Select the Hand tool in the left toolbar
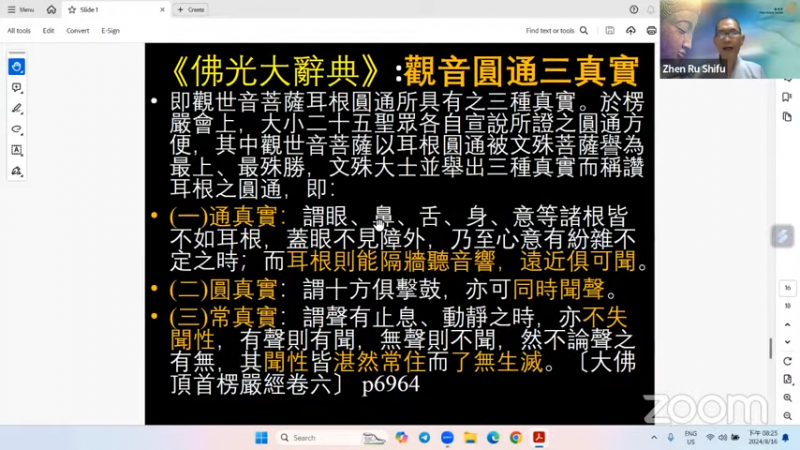Image resolution: width=800 pixels, height=450 pixels. coord(17,67)
